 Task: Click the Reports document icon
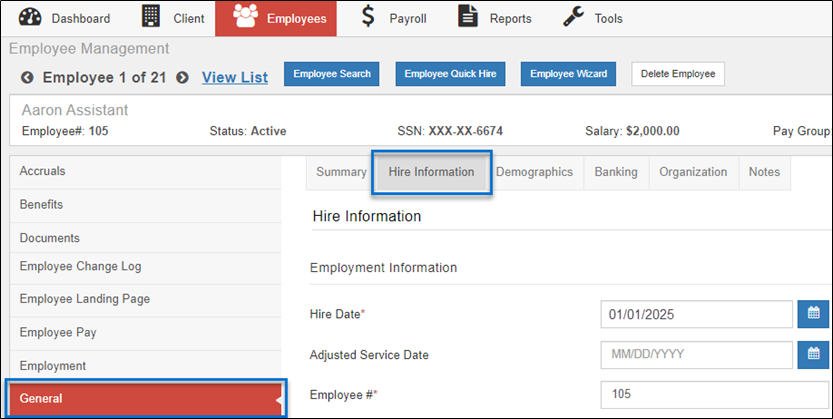click(468, 18)
